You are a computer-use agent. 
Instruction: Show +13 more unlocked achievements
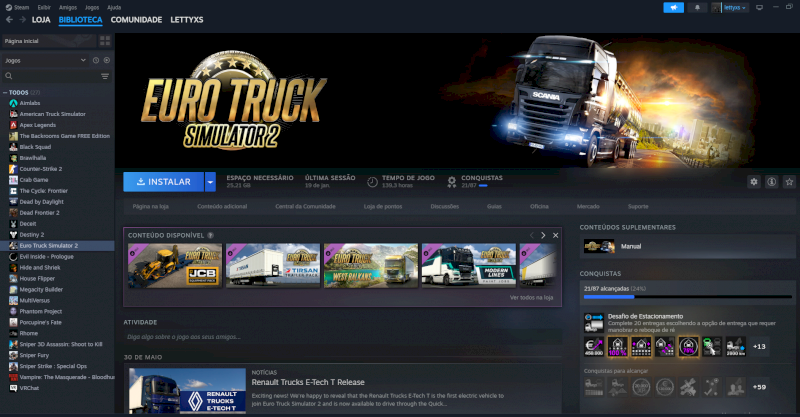759,347
